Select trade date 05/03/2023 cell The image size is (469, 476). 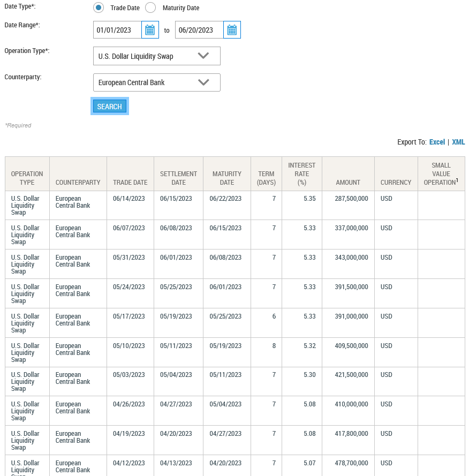pyautogui.click(x=130, y=382)
